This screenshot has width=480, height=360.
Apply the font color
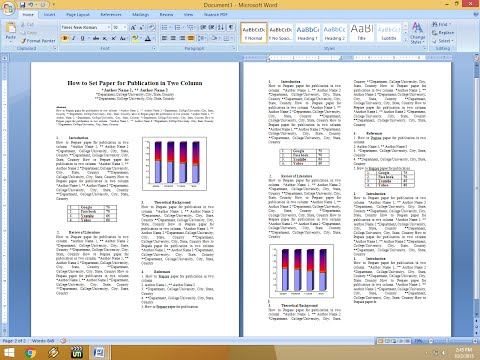pos(148,38)
